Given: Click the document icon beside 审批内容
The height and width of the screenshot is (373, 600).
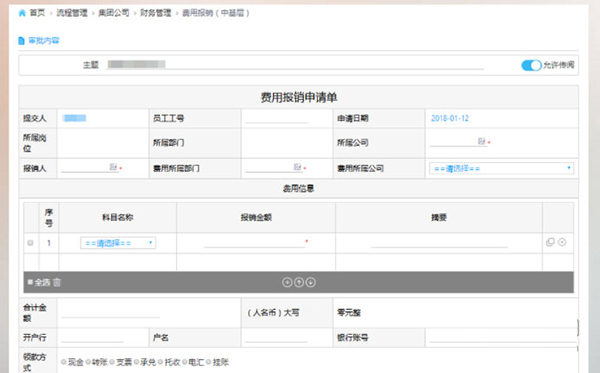Looking at the screenshot, I should tap(21, 41).
